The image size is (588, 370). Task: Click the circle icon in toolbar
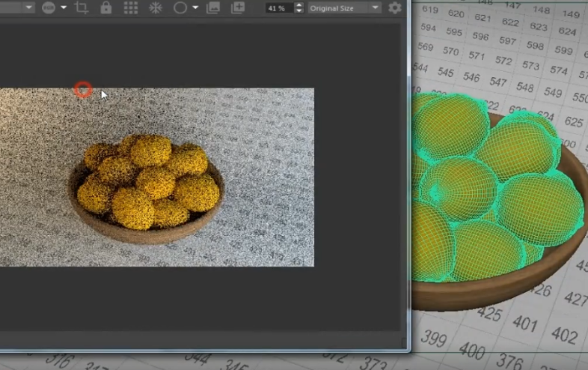pyautogui.click(x=180, y=7)
